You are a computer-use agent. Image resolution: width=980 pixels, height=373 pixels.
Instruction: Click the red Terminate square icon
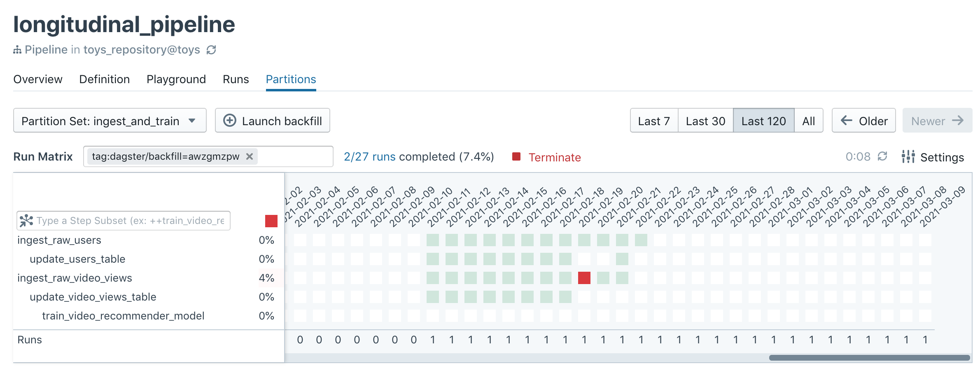click(x=516, y=156)
